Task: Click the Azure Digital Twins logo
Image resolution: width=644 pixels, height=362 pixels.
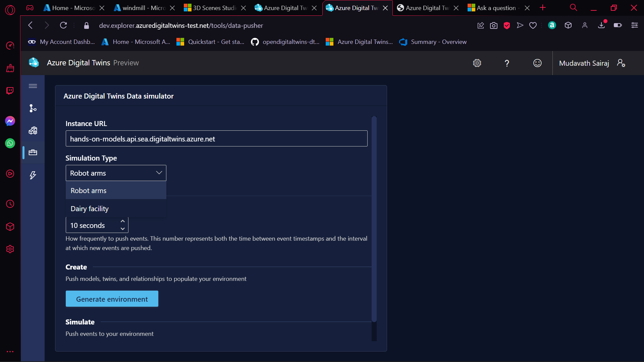Action: 34,63
